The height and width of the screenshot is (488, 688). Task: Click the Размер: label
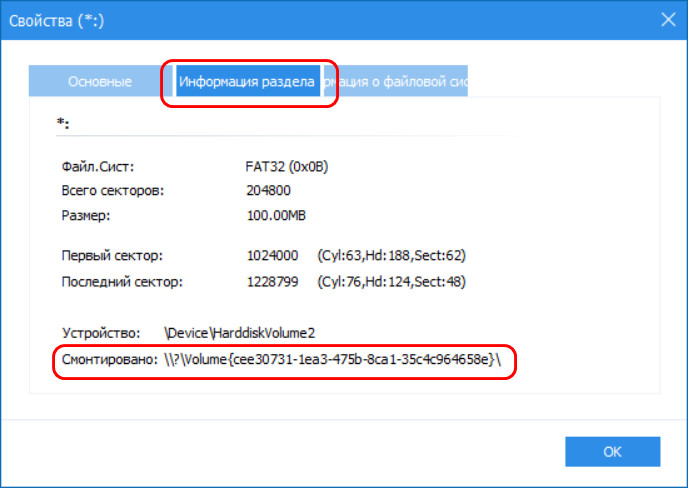(86, 215)
